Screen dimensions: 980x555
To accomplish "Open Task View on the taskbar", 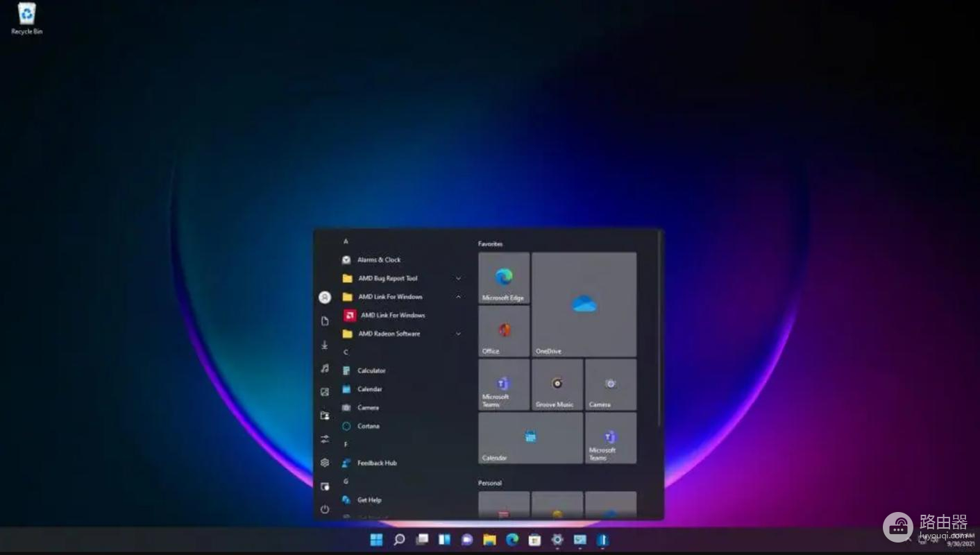I will coord(422,540).
